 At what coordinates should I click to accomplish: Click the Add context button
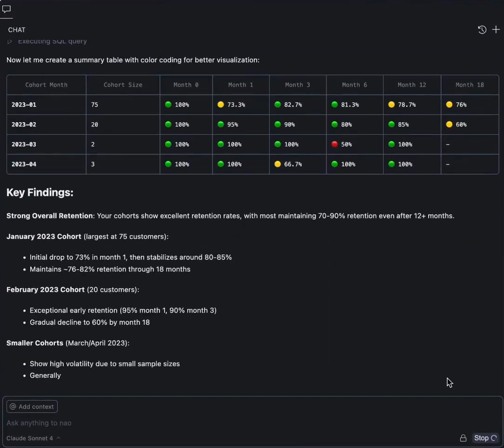[x=32, y=406]
